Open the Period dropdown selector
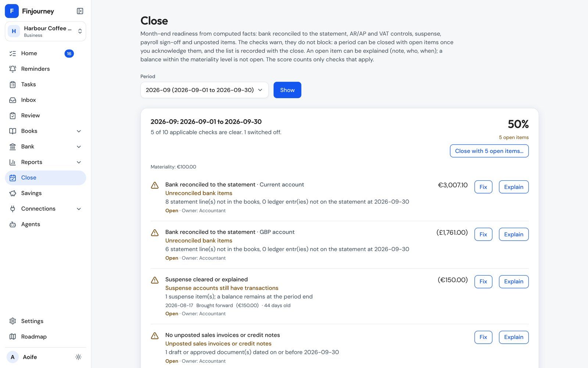 pyautogui.click(x=204, y=90)
